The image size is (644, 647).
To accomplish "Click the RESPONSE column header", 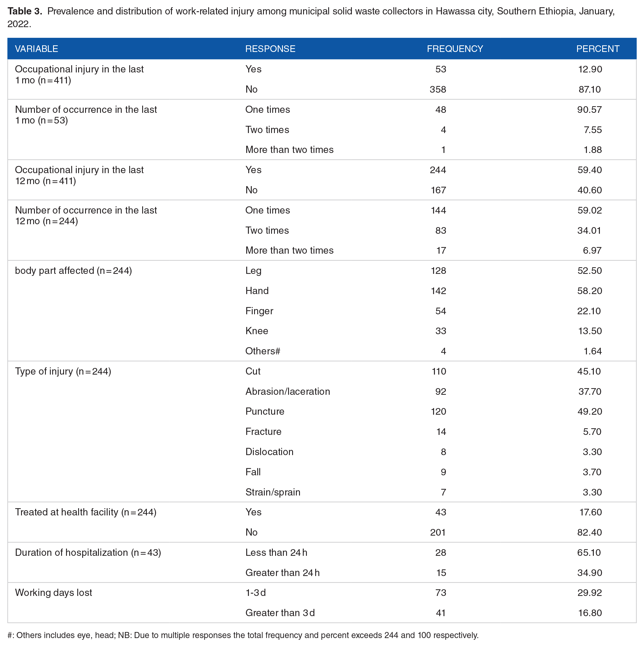I will point(270,49).
